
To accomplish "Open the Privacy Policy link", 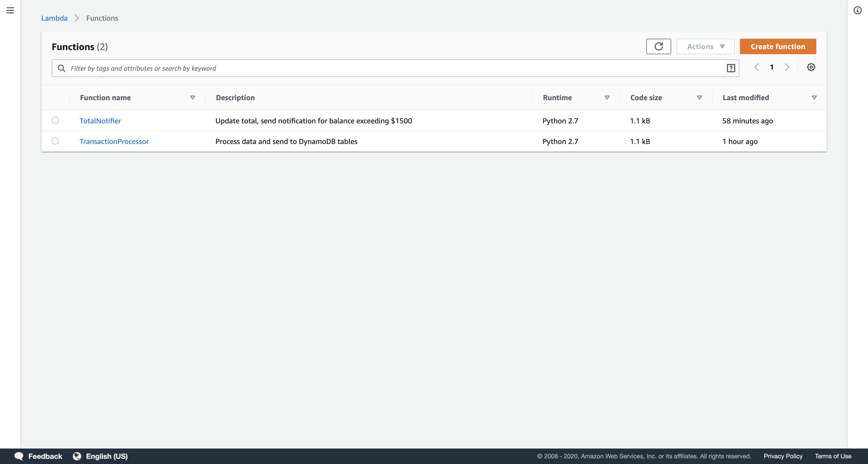I will 783,456.
